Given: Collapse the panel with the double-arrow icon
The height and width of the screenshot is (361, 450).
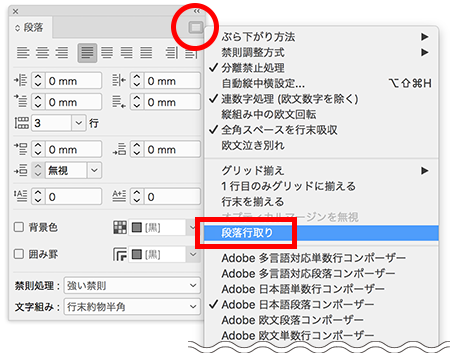Looking at the screenshot, I should (197, 11).
